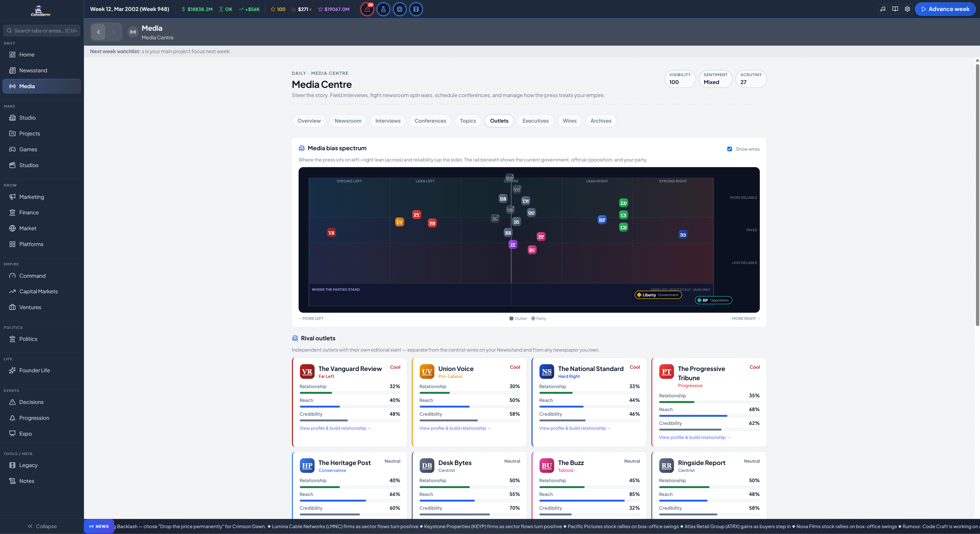Switch to the Conferences tab

click(x=430, y=121)
